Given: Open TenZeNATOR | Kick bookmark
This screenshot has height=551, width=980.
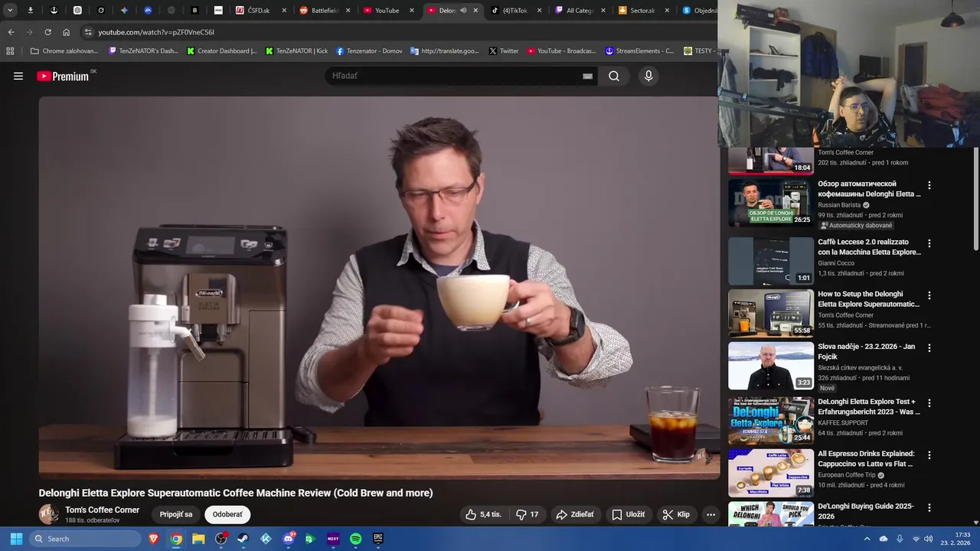Looking at the screenshot, I should tap(297, 51).
